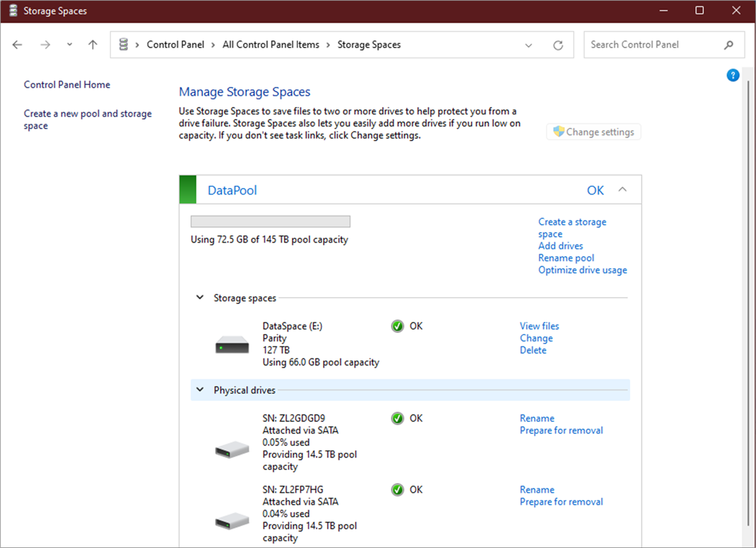Maximize the Storage Spaces window

click(x=700, y=11)
